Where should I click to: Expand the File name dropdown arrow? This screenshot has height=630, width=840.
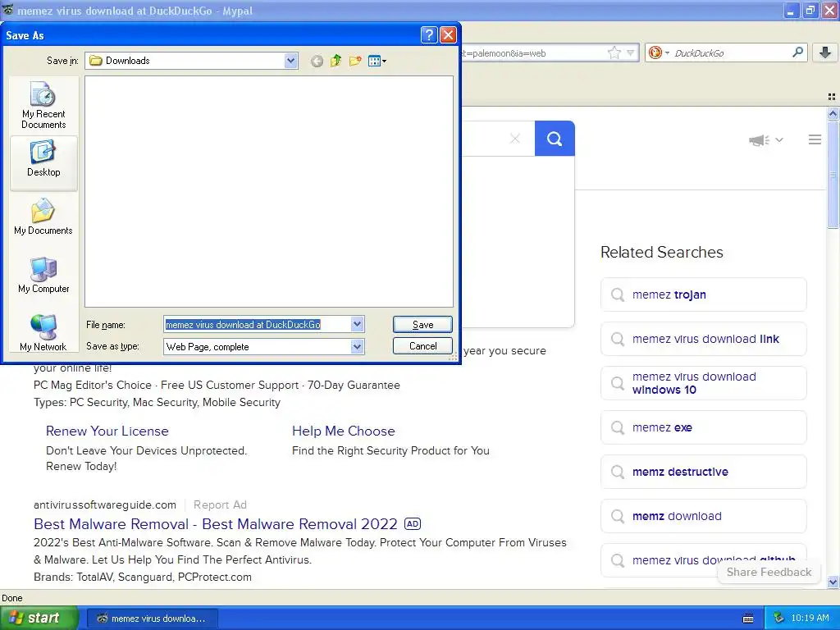(358, 324)
